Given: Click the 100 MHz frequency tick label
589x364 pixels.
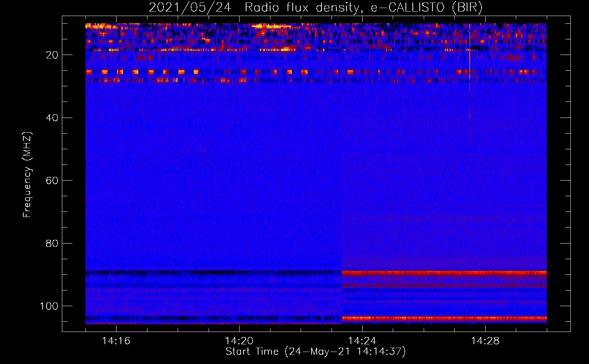Looking at the screenshot, I should pos(49,306).
